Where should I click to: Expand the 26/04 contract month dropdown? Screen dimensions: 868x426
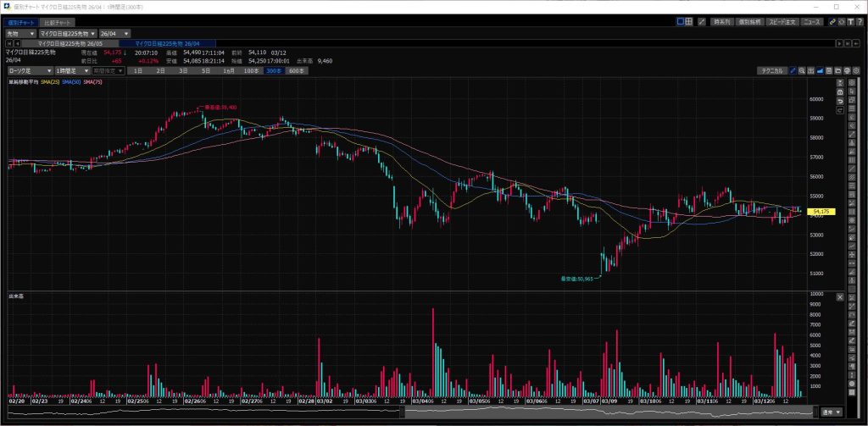pyautogui.click(x=114, y=33)
